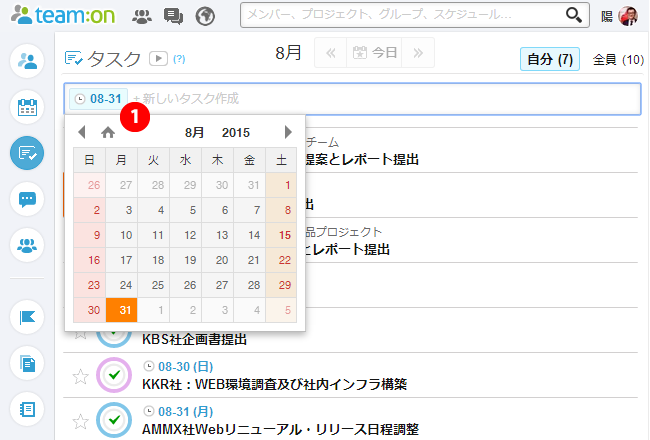Pick August 5 in the calendar

point(185,210)
